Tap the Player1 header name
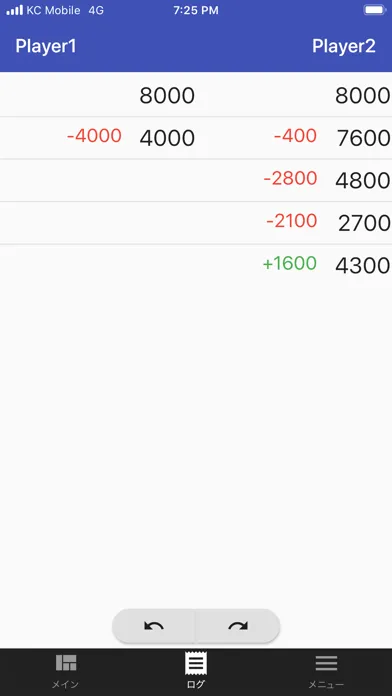392x696 pixels. pos(46,46)
